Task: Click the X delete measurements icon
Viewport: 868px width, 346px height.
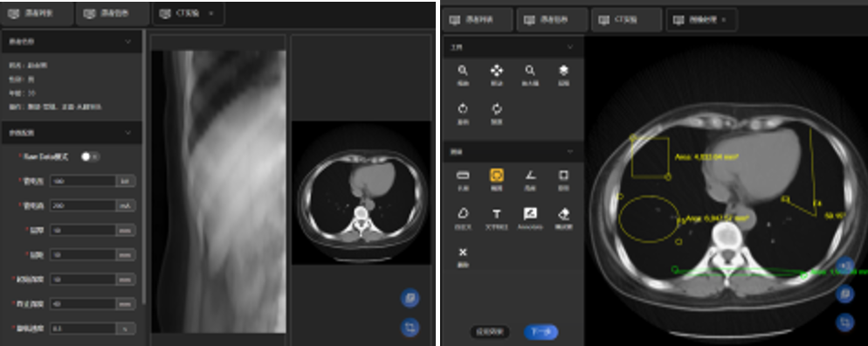Action: (x=463, y=253)
